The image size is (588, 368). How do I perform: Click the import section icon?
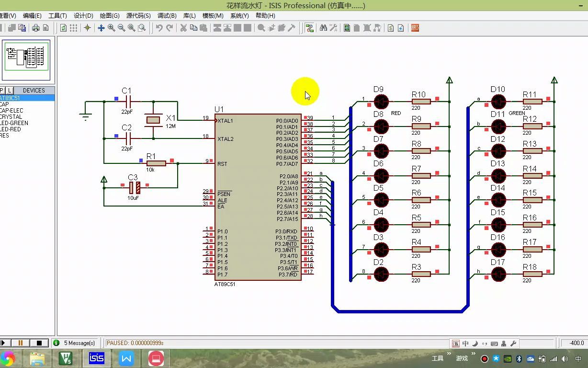click(x=12, y=28)
